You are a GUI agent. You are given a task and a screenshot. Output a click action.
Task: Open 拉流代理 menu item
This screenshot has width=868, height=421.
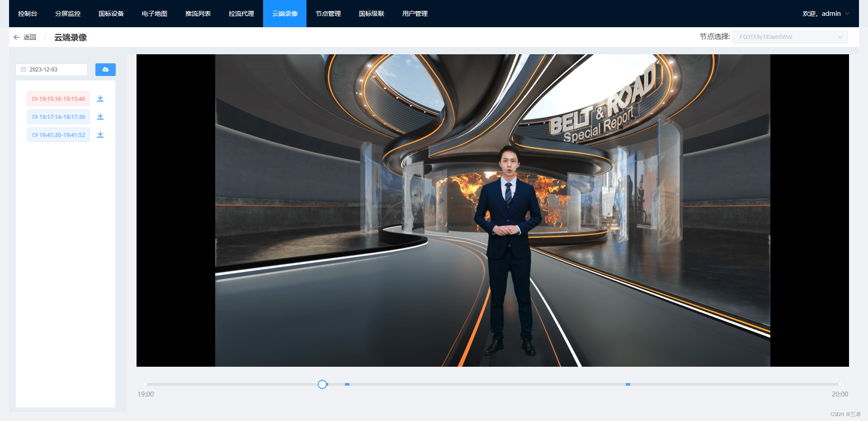point(241,14)
